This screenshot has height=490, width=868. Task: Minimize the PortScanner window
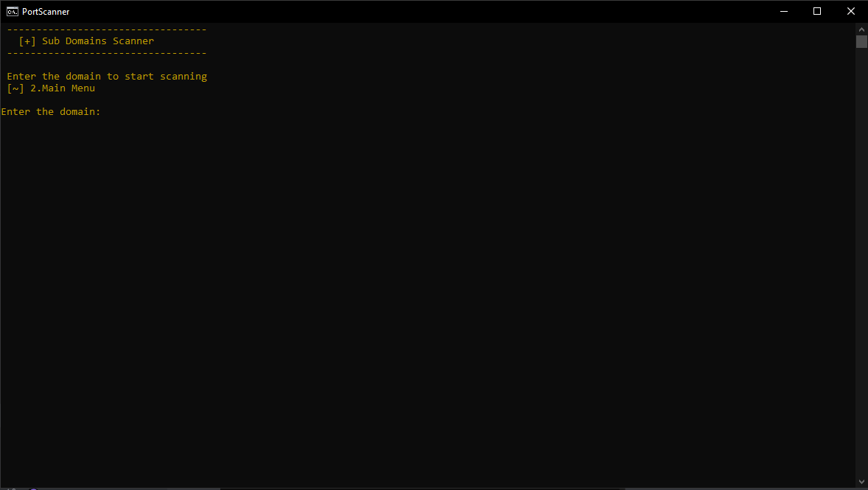point(784,11)
